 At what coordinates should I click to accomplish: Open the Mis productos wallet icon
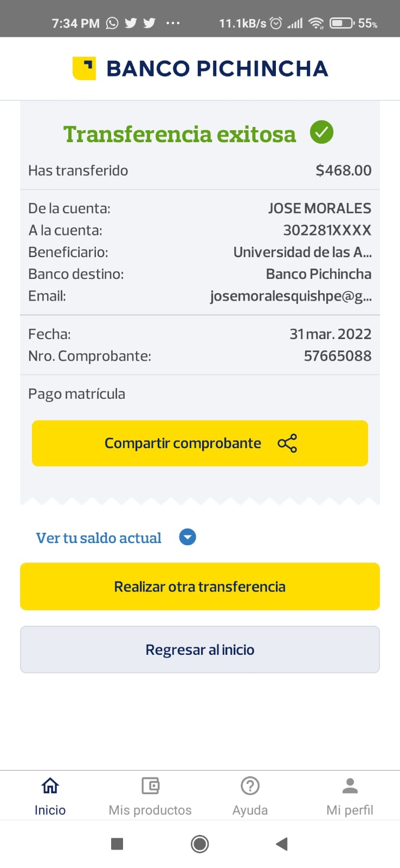pyautogui.click(x=150, y=786)
